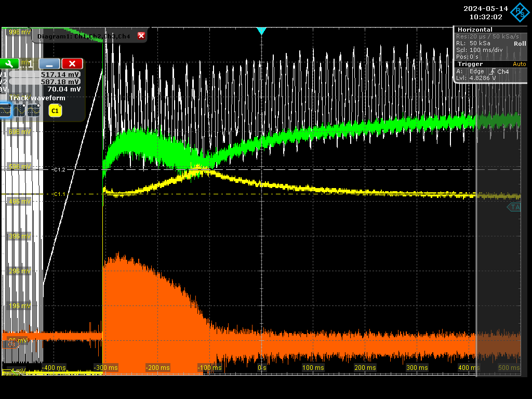Click the Auto trigger mode label
Image resolution: width=532 pixels, height=399 pixels.
click(519, 64)
